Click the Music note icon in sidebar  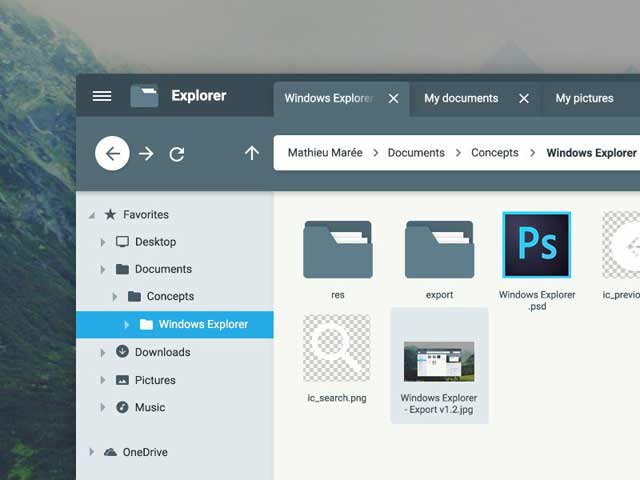[122, 407]
